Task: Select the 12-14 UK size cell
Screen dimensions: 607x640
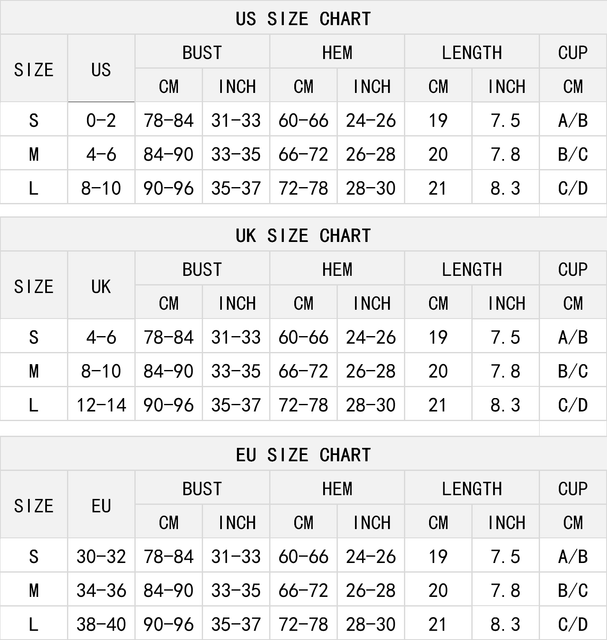Action: [101, 405]
